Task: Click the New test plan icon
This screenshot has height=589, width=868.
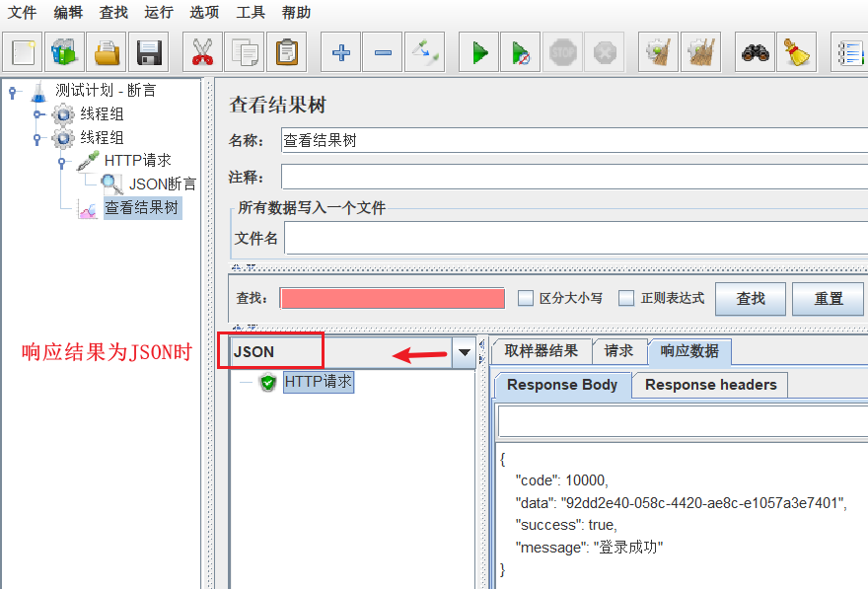Action: coord(23,52)
